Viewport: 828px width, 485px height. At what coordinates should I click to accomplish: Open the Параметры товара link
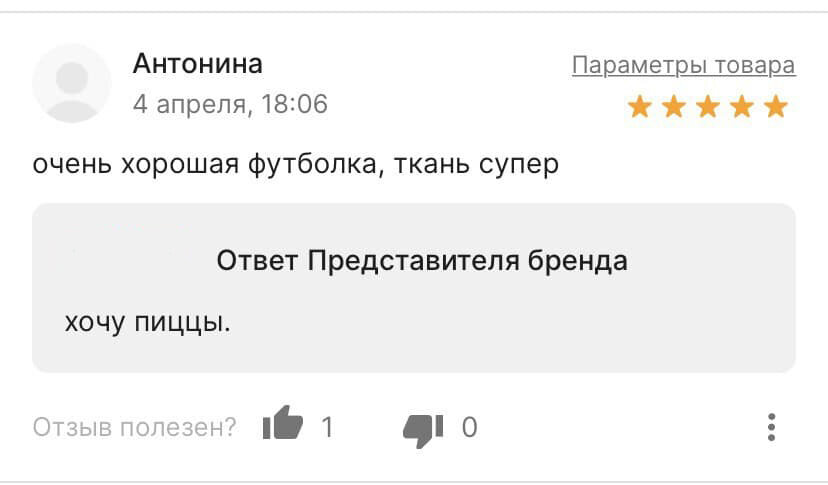pyautogui.click(x=684, y=66)
